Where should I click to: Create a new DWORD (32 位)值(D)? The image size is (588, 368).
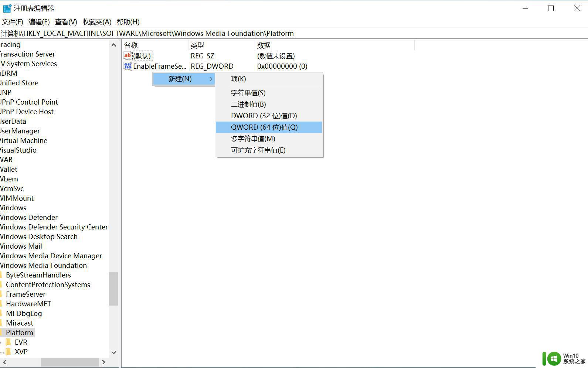[269, 116]
